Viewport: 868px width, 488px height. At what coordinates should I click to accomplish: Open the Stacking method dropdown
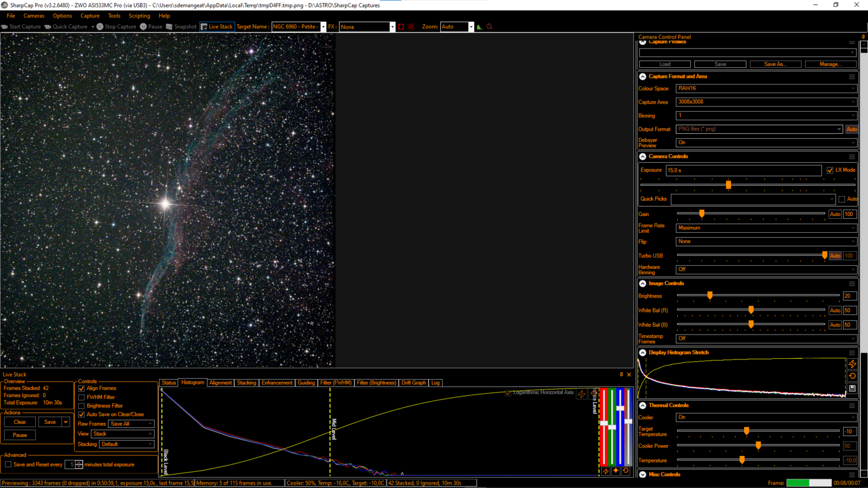[126, 444]
